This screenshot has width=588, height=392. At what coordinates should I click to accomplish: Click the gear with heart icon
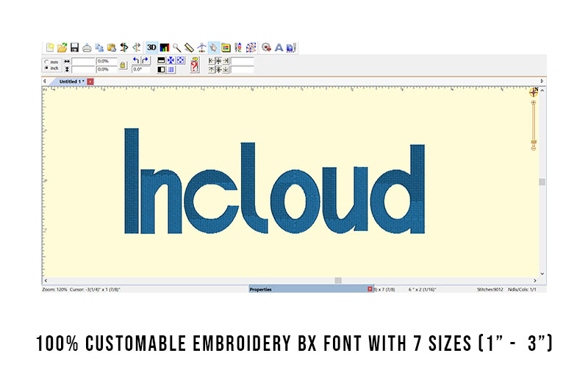(266, 48)
